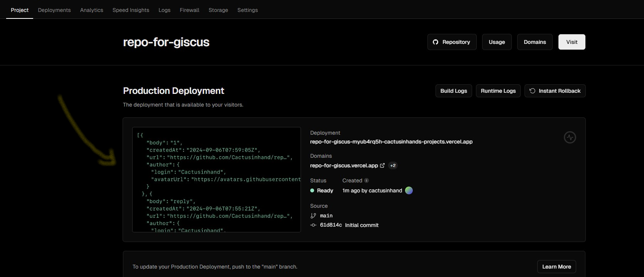View Runtime Logs

pos(498,91)
